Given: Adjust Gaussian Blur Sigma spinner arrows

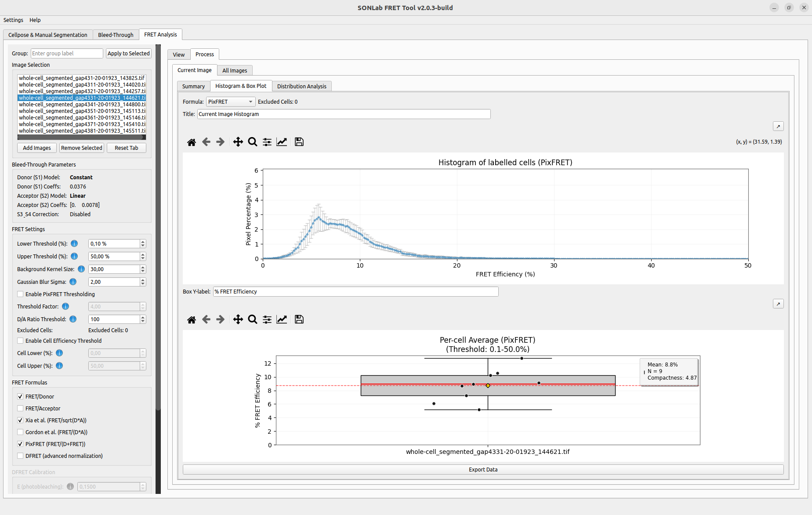Looking at the screenshot, I should click(x=143, y=282).
